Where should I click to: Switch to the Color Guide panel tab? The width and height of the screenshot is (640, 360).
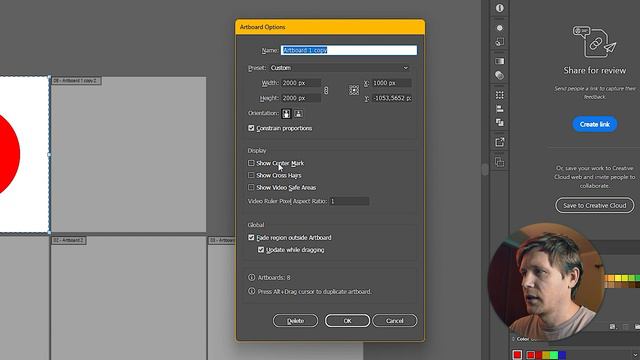coord(525,339)
